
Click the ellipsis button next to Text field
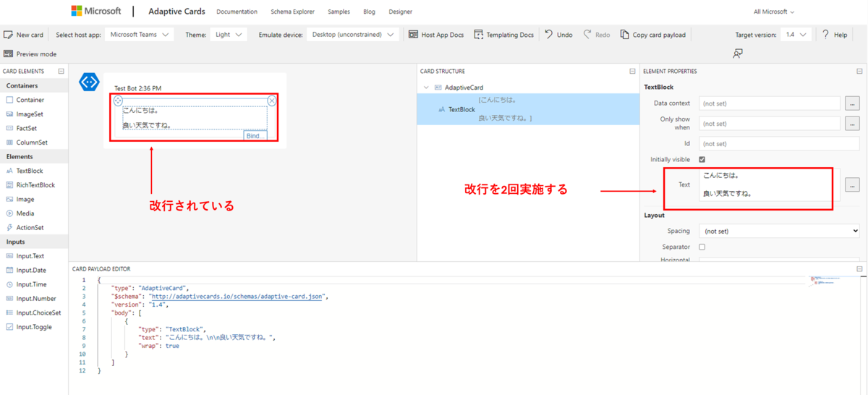852,184
